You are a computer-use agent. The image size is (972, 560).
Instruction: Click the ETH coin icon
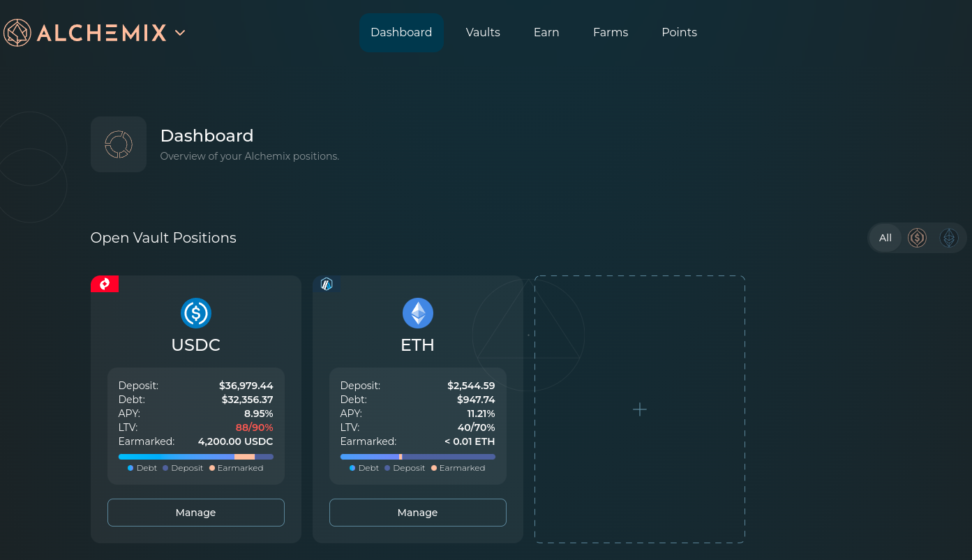pyautogui.click(x=418, y=313)
